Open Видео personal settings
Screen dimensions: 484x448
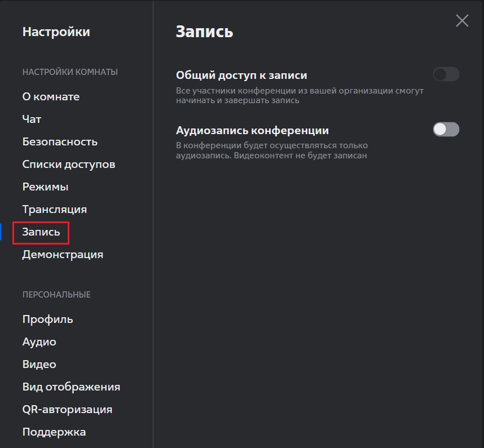pos(39,365)
